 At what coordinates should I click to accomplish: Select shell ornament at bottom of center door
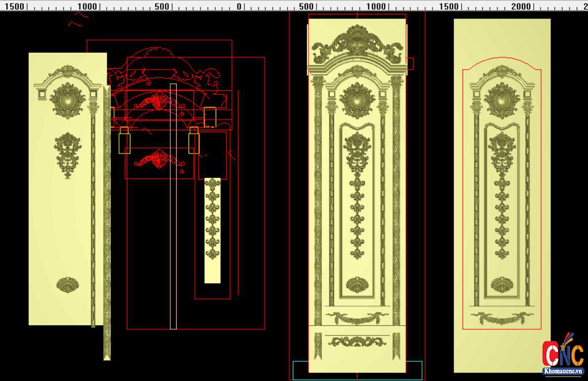point(357,285)
